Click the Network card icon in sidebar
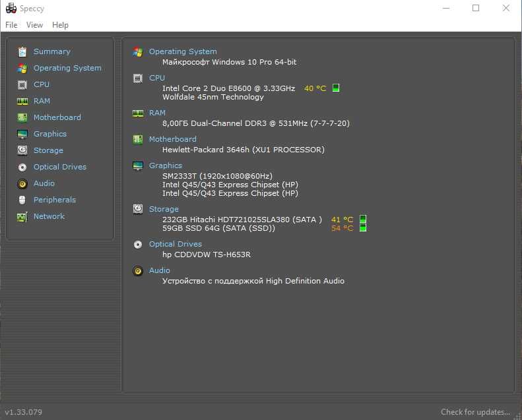This screenshot has height=420, width=522. coord(22,217)
